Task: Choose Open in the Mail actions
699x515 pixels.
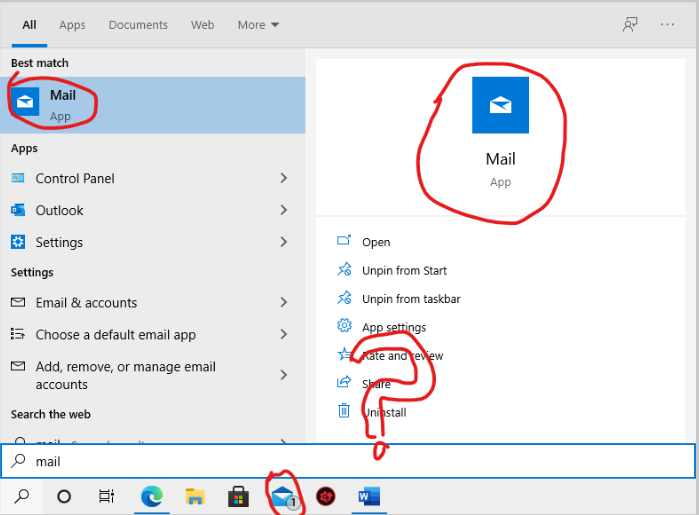Action: [376, 242]
